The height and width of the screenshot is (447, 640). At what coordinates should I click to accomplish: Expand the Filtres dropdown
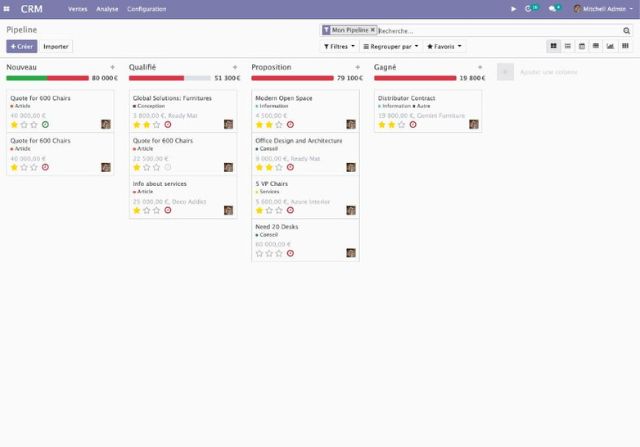(339, 47)
